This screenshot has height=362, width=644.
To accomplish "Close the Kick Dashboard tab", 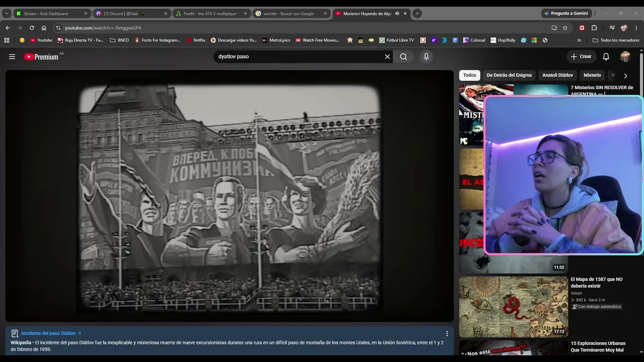I will pyautogui.click(x=86, y=14).
